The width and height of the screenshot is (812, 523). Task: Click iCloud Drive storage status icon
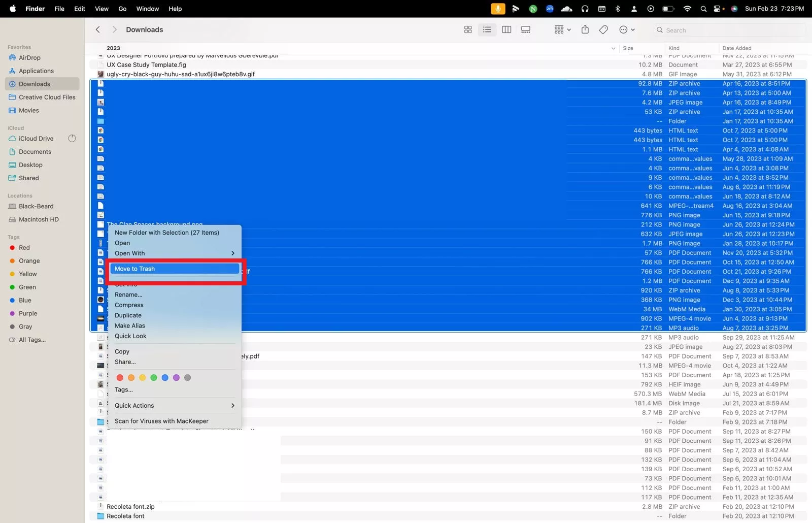[x=72, y=139]
